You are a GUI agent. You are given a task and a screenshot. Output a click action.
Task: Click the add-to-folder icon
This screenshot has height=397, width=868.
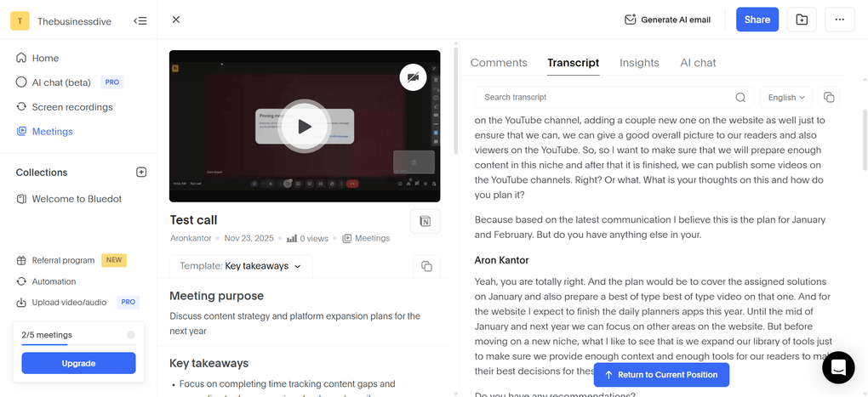click(x=802, y=20)
